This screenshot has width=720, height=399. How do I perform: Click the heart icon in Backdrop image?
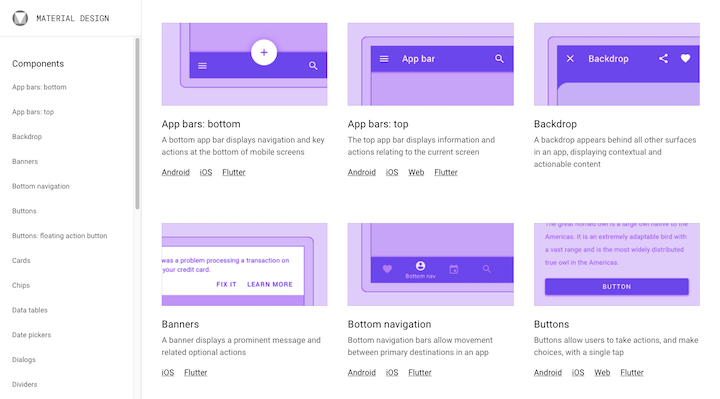pos(685,58)
